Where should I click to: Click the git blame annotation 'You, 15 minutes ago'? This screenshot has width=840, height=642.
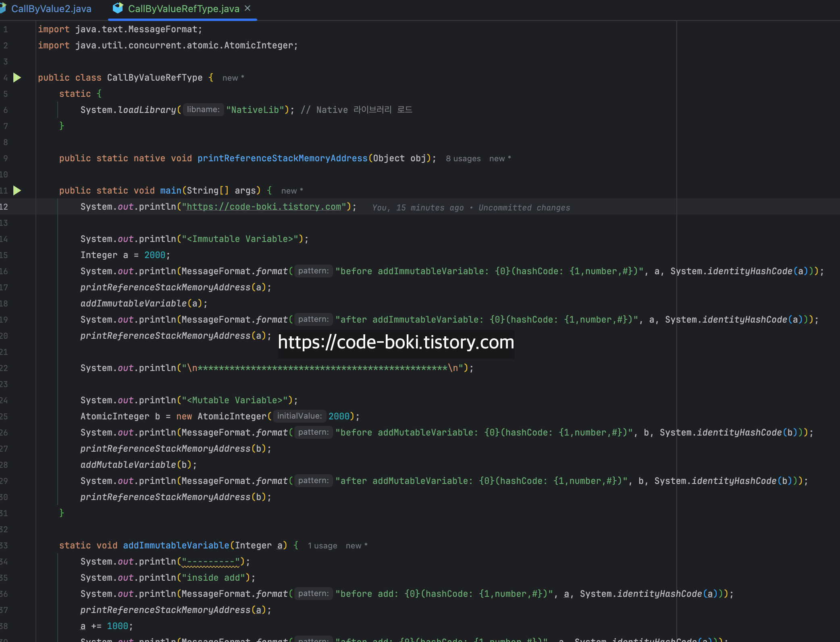pyautogui.click(x=418, y=208)
